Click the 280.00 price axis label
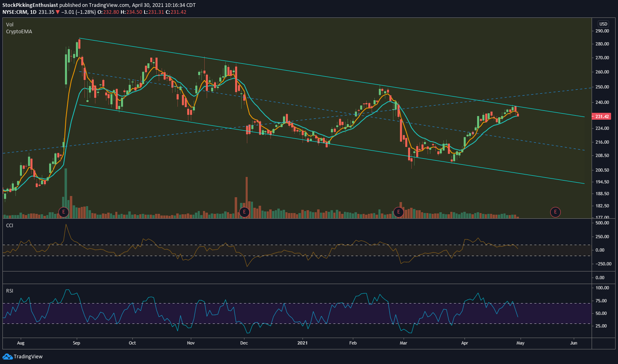The width and height of the screenshot is (618, 364). tap(602, 44)
